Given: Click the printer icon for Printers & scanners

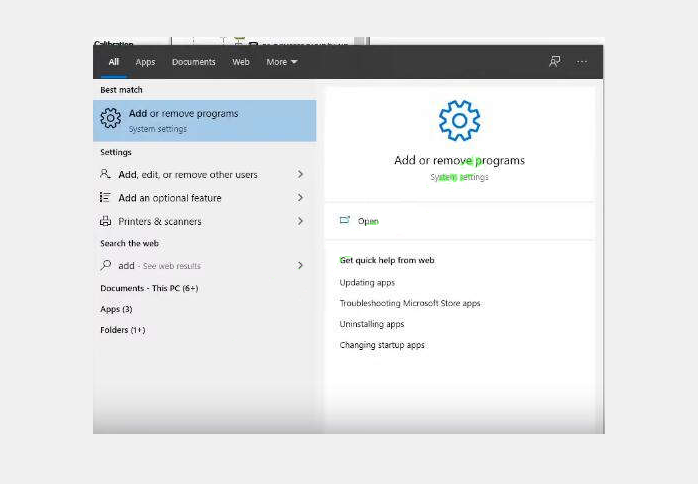Looking at the screenshot, I should coord(106,221).
